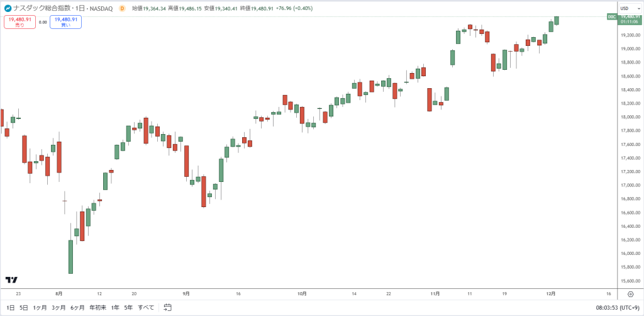Select the 5日 time range
The height and width of the screenshot is (316, 644).
click(24, 307)
